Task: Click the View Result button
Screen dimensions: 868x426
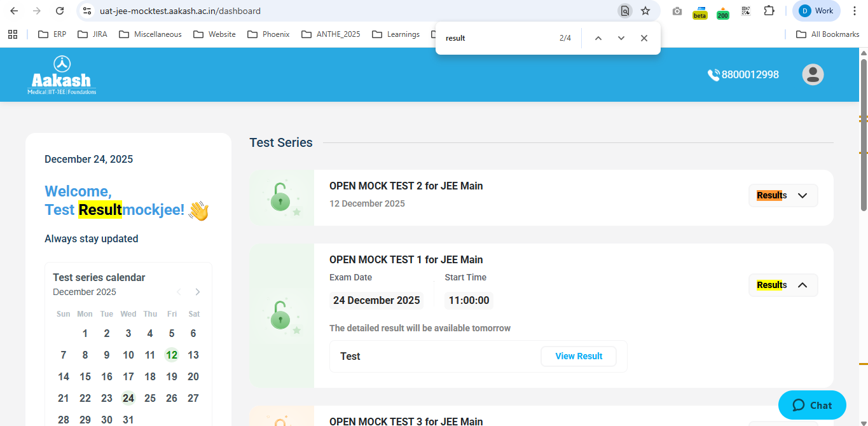Action: click(x=578, y=356)
